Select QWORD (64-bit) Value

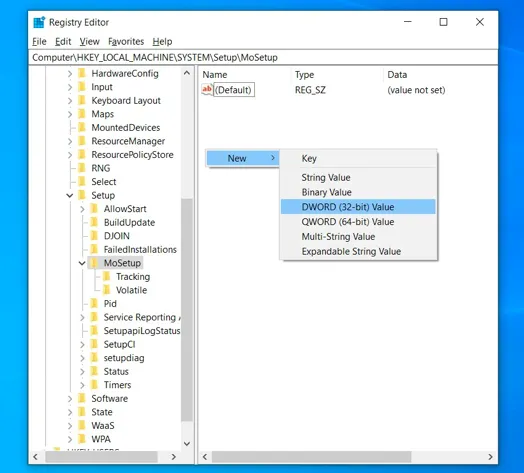coord(358,222)
